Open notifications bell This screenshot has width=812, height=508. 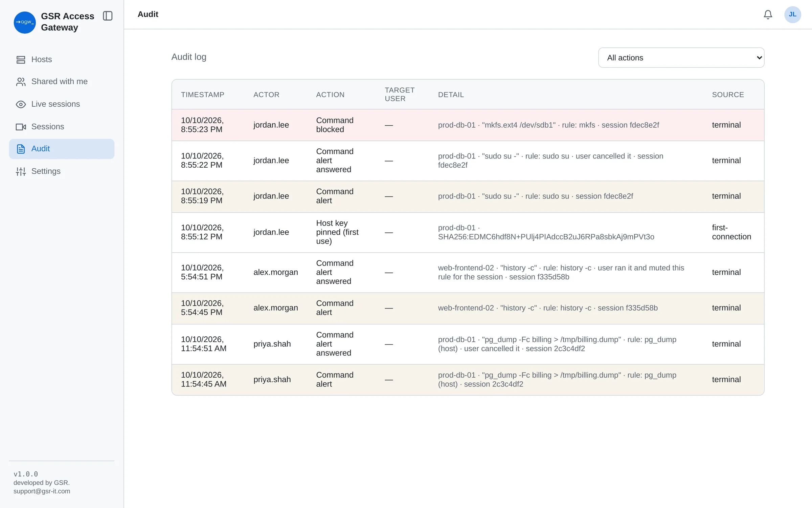pos(768,15)
